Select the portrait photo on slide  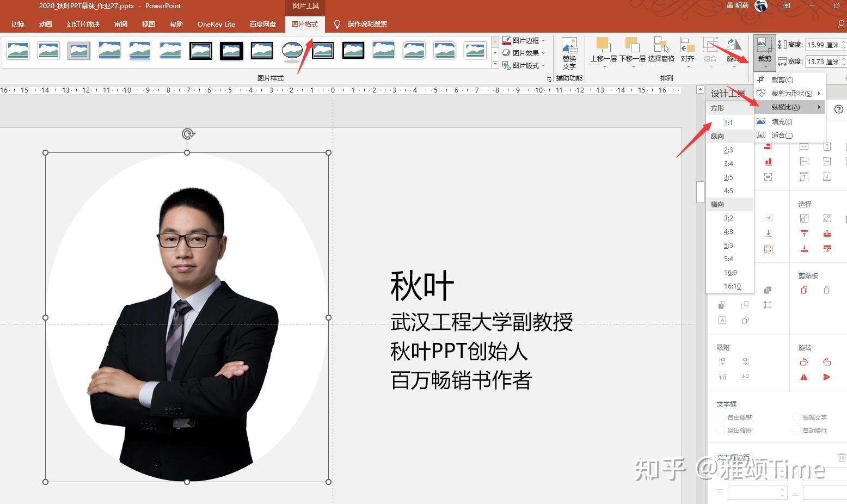[187, 317]
